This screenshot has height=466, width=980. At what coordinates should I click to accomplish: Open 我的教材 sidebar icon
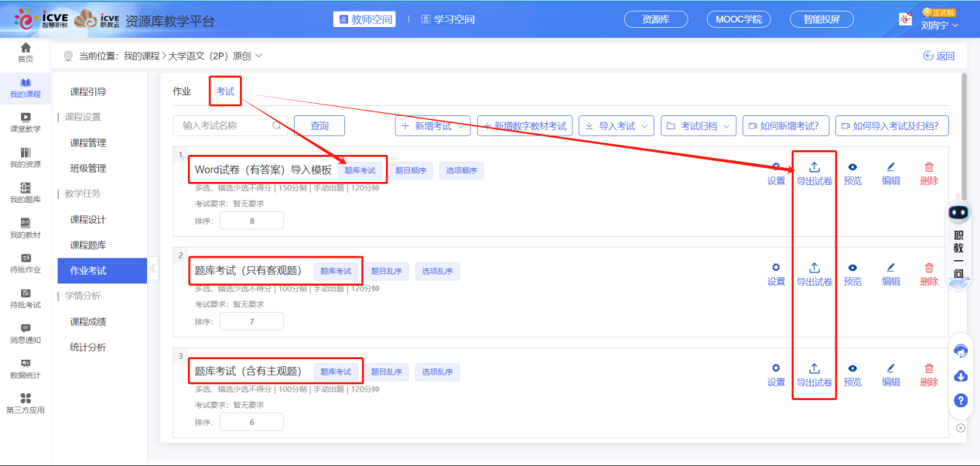tap(26, 228)
